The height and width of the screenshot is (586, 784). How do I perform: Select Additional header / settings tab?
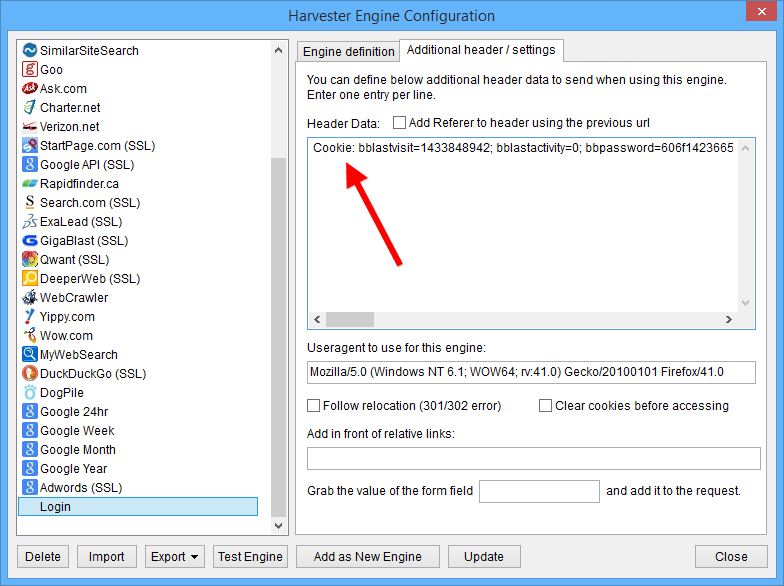pyautogui.click(x=481, y=50)
